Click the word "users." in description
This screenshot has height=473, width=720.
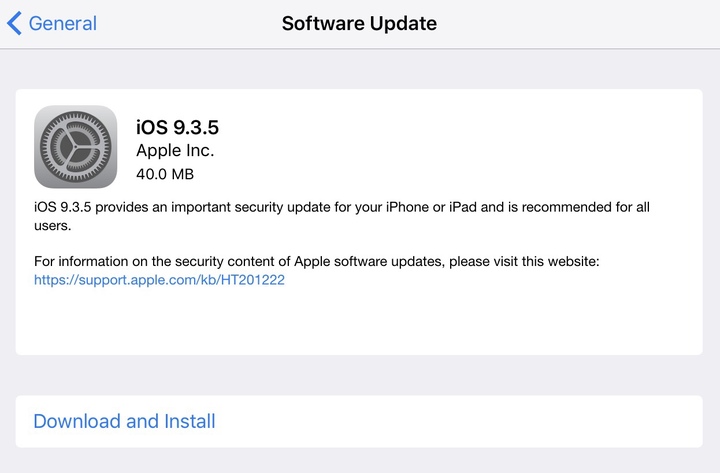(51, 226)
